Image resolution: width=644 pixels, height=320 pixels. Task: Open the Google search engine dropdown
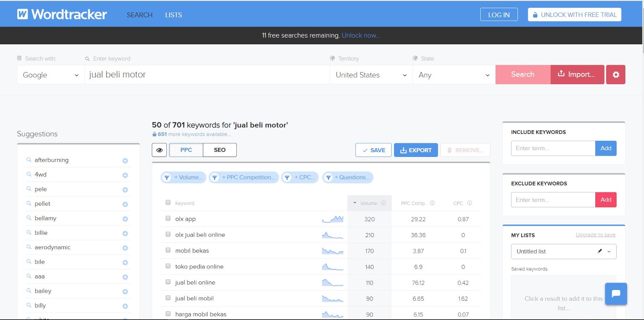(x=51, y=75)
